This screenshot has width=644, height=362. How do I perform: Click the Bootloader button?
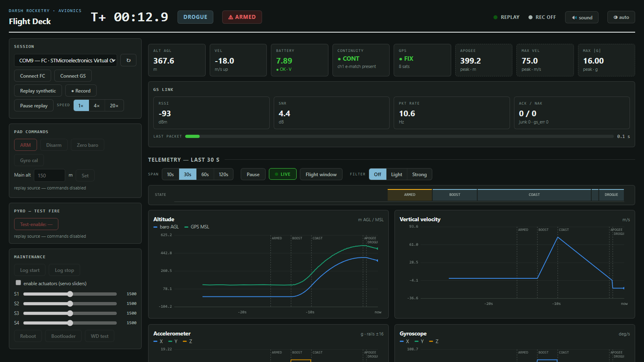[x=63, y=336]
